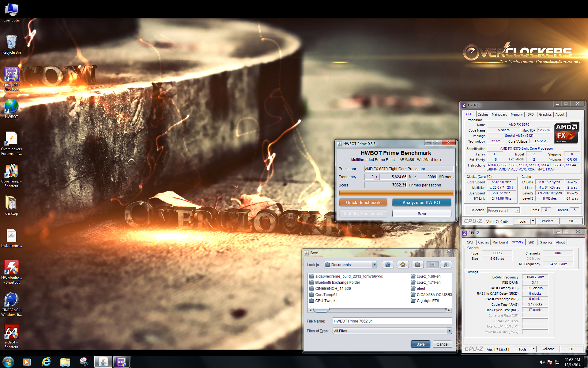This screenshot has height=368, width=588.
Task: Click scroll right arrow in Save file list
Action: tap(449, 310)
